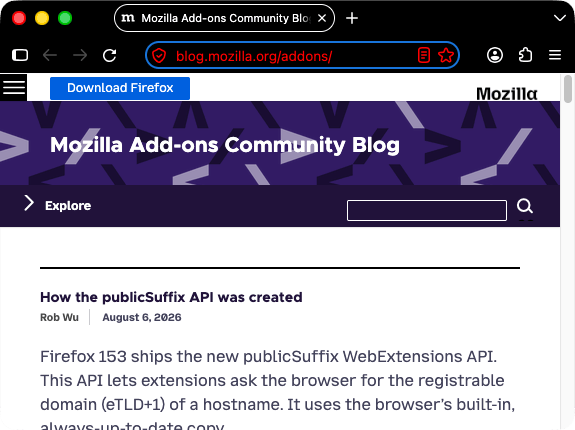Open How the publicSuffix API article
The height and width of the screenshot is (430, 575).
171,297
